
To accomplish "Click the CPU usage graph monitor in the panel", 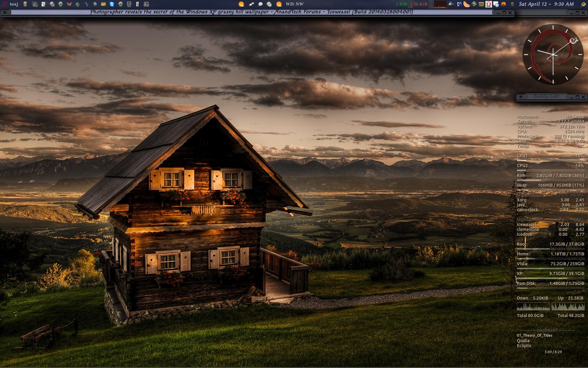I will pyautogui.click(x=440, y=4).
